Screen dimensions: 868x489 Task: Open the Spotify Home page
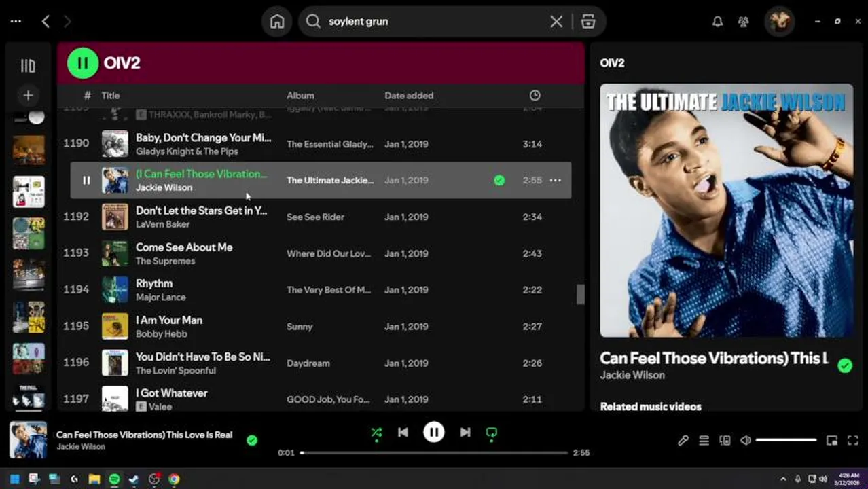click(277, 22)
